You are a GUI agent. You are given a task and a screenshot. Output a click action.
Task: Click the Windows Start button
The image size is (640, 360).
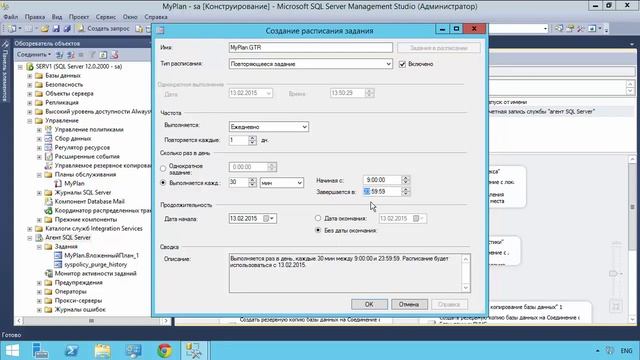pyautogui.click(x=12, y=351)
